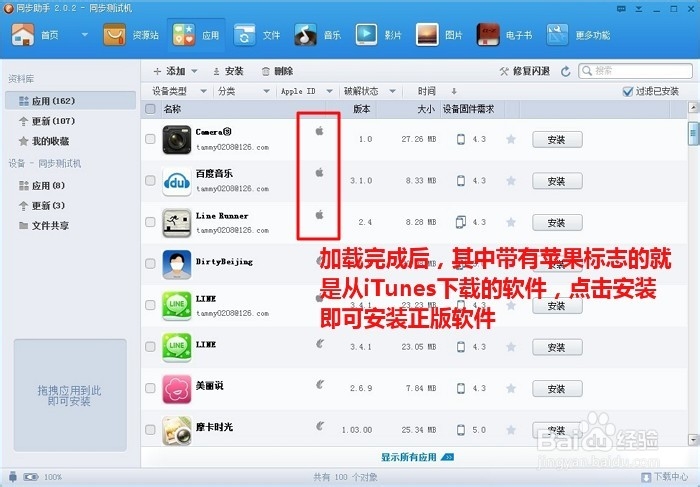Click the DirtyBeijing app icon
Image resolution: width=700 pixels, height=487 pixels.
177,264
